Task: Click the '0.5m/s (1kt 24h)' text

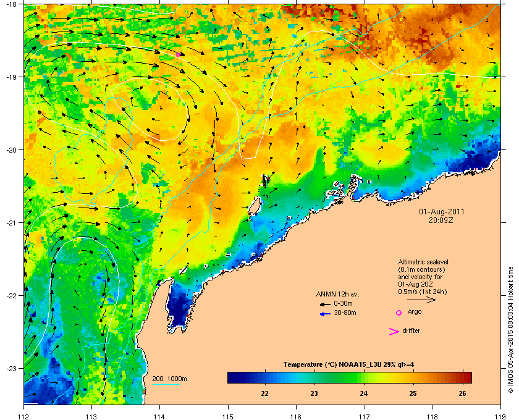Action: point(423,292)
